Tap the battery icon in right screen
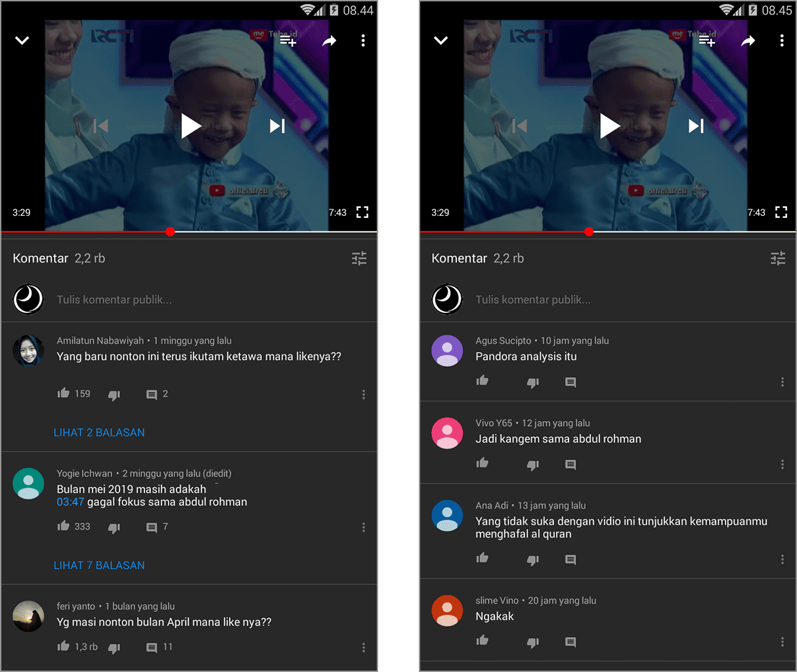This screenshot has width=797, height=672. click(x=752, y=10)
